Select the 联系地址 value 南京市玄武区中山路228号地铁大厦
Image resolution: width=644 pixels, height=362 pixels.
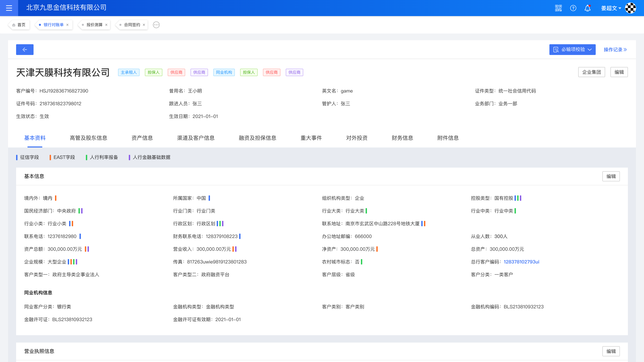click(382, 224)
